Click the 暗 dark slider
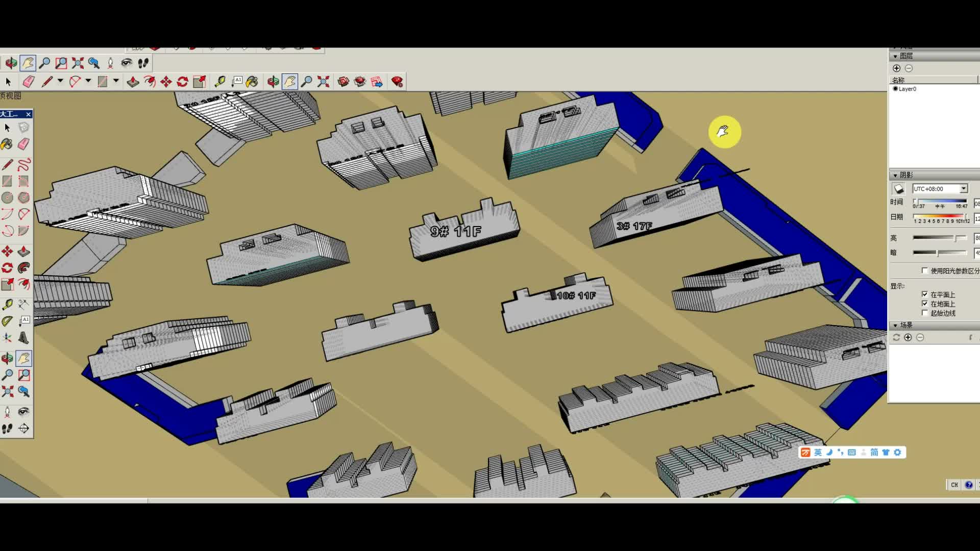 pyautogui.click(x=940, y=253)
